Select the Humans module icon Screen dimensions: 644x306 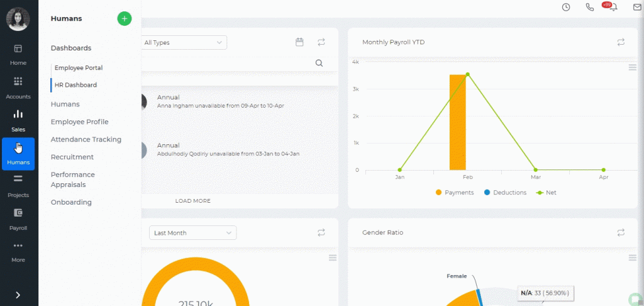18,154
